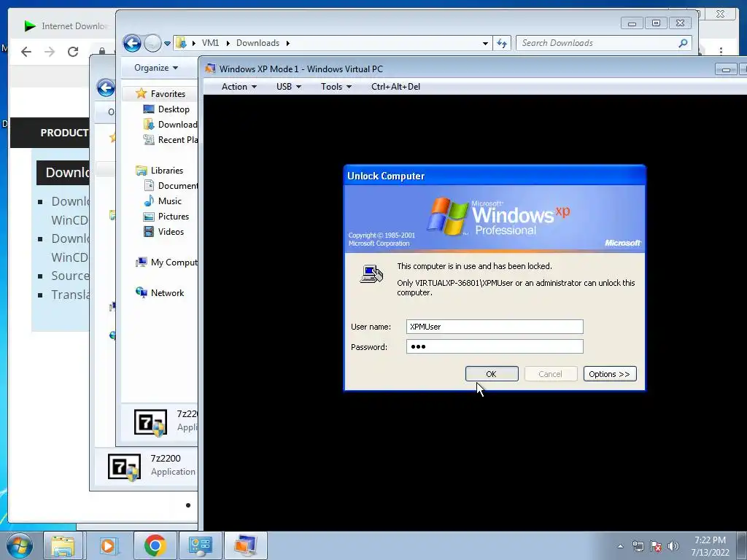Click Chrome forward arrow button
Viewport: 747px width, 560px height.
[50, 52]
